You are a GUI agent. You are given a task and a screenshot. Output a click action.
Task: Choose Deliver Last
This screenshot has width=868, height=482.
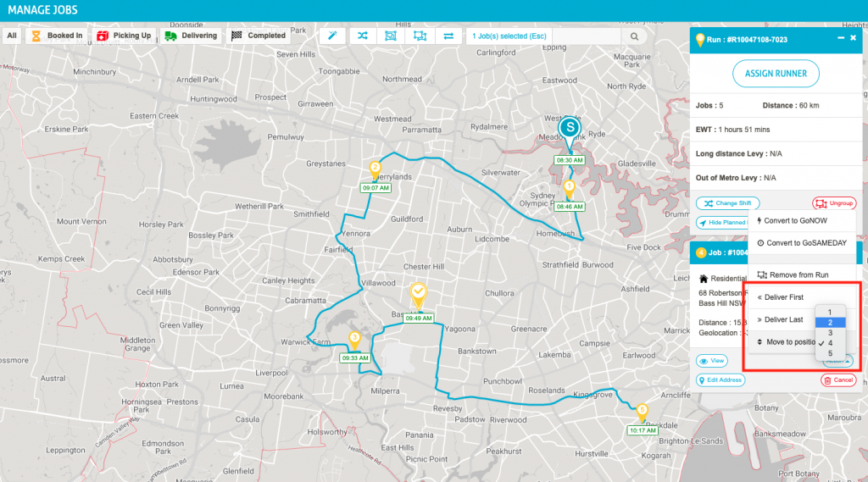click(x=782, y=320)
